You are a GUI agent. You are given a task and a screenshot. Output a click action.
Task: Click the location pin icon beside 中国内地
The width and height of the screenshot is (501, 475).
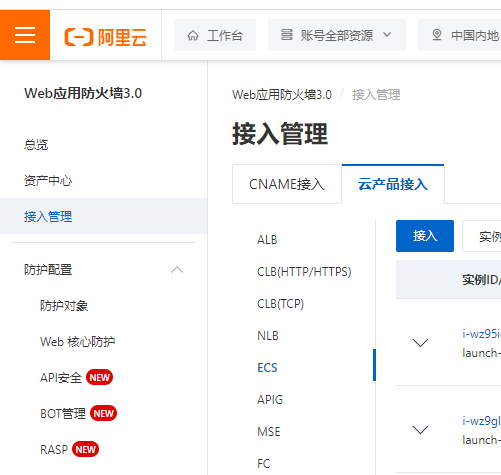pos(437,35)
